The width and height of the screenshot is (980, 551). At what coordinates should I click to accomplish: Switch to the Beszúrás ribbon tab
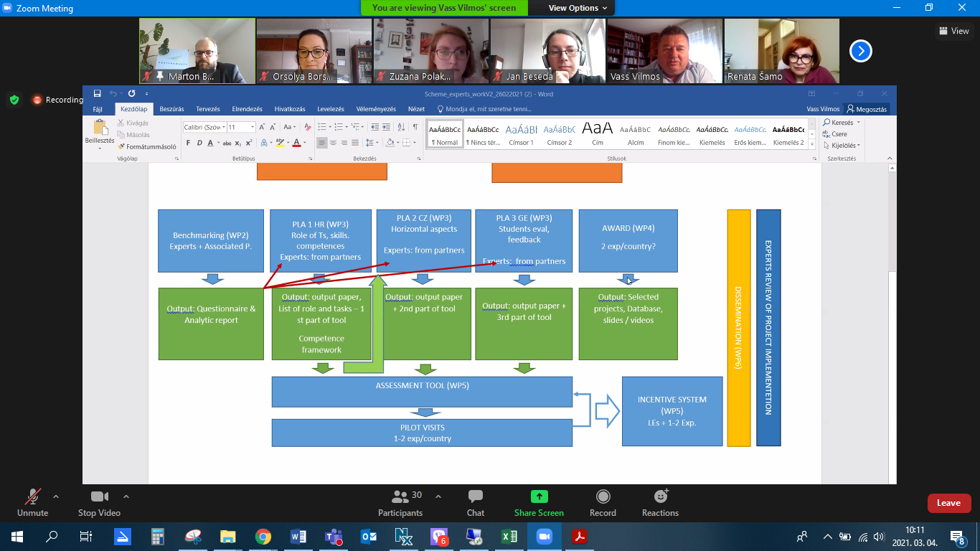(x=171, y=109)
